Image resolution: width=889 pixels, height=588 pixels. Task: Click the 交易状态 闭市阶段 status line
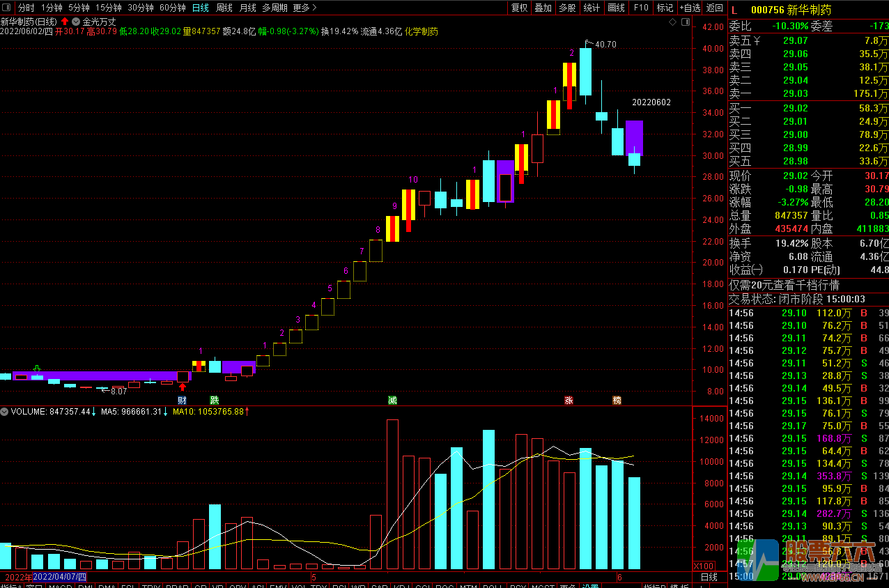tap(797, 299)
